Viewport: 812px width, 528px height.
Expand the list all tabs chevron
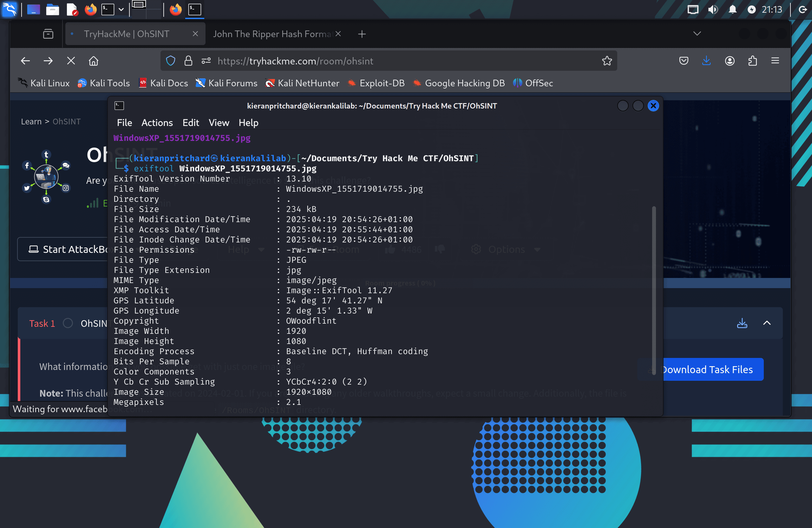pyautogui.click(x=697, y=33)
